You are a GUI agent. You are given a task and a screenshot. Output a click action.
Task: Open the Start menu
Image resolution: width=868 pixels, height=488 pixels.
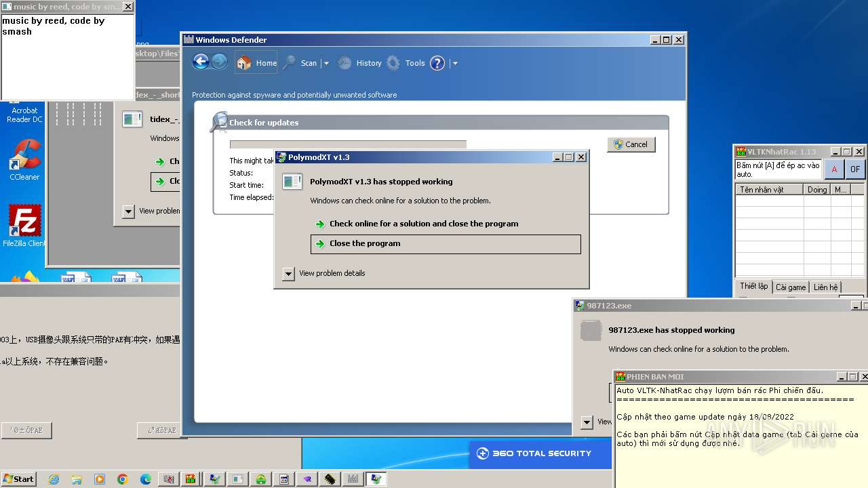pos(18,479)
